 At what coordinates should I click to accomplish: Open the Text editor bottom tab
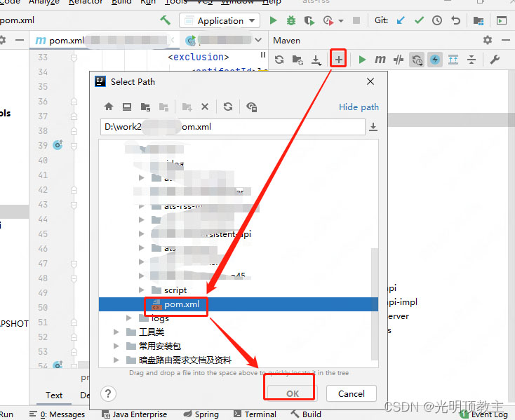click(x=54, y=395)
